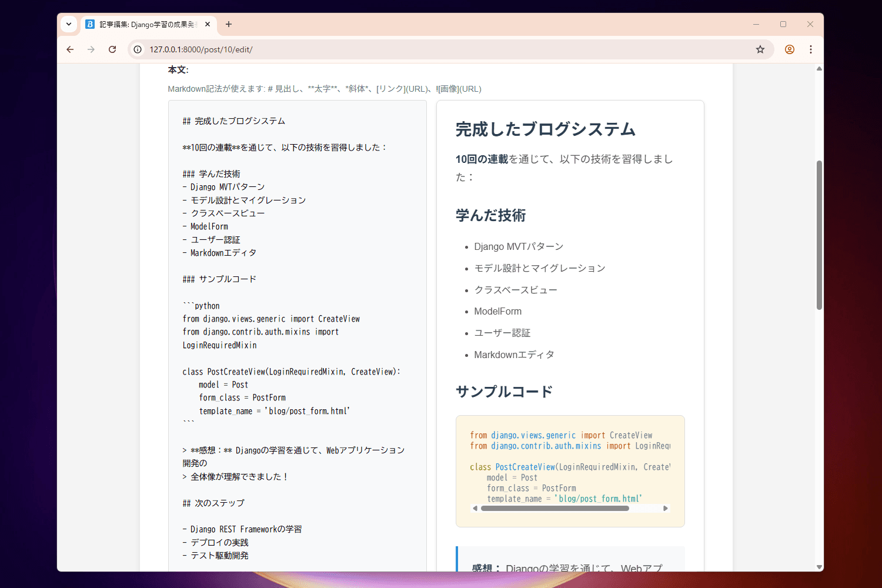Viewport: 882px width, 588px height.
Task: Click the form_class = PostForm editor line
Action: pyautogui.click(x=242, y=397)
